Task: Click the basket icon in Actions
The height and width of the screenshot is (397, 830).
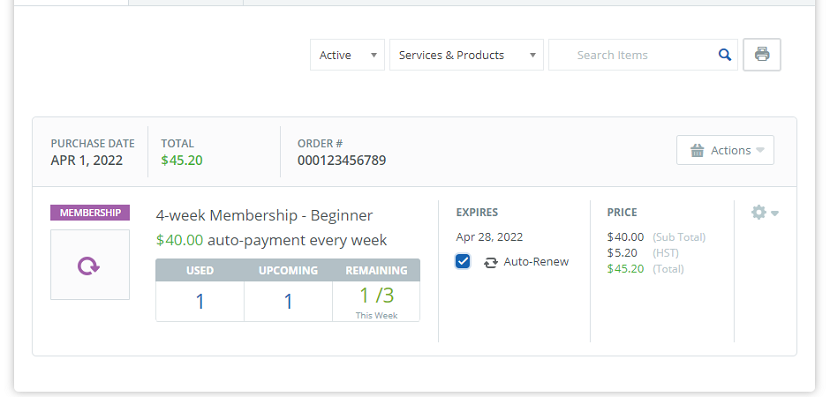Action: [x=697, y=150]
